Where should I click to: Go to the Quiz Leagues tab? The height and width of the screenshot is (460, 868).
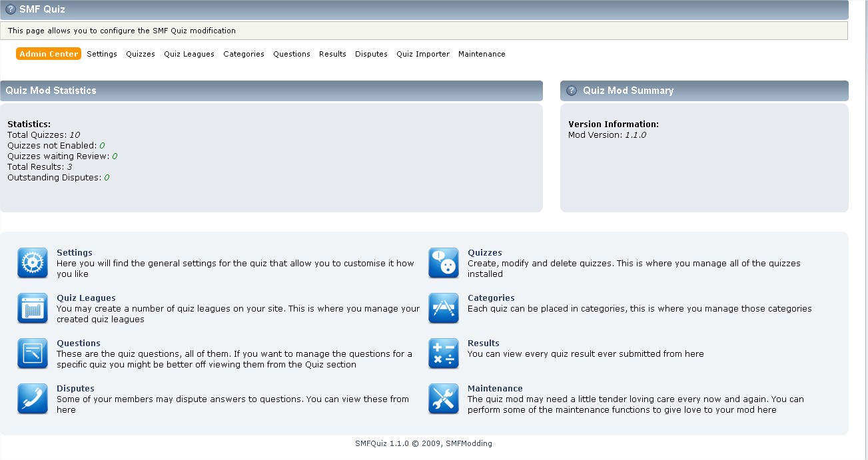pyautogui.click(x=189, y=54)
